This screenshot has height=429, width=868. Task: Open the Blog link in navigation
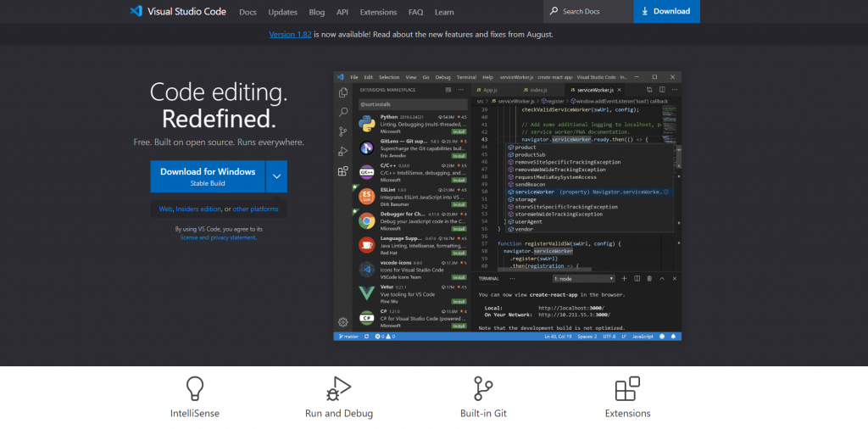[317, 12]
